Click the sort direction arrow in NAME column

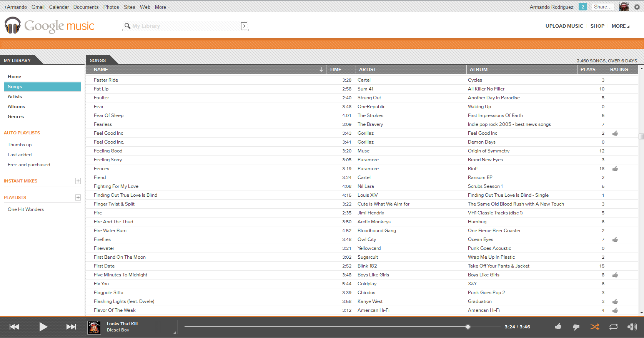coord(321,70)
